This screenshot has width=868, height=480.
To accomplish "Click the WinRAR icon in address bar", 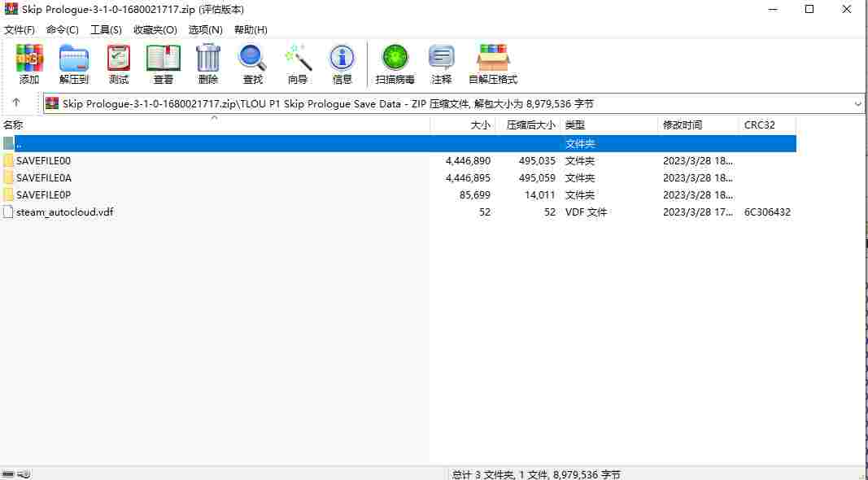I will point(52,103).
